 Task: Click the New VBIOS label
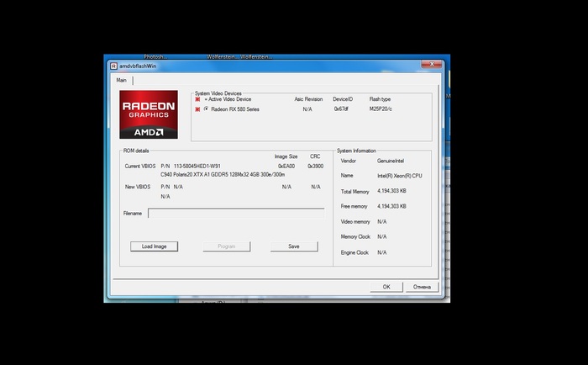pyautogui.click(x=138, y=187)
